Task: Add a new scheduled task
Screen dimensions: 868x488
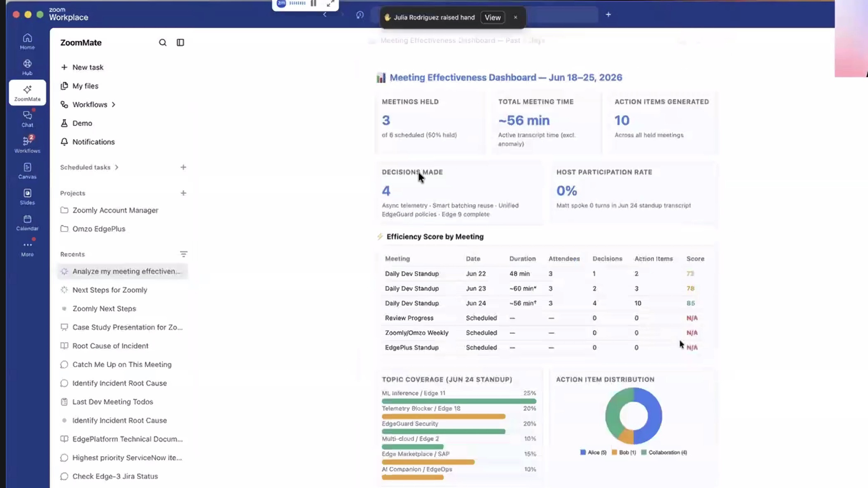Action: coord(183,167)
